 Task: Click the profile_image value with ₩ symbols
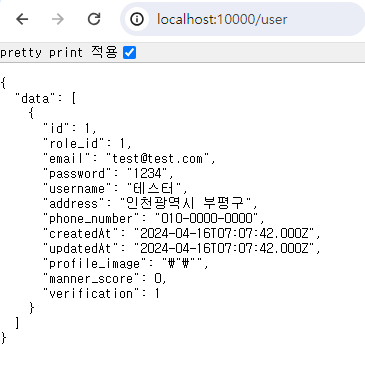pos(182,263)
